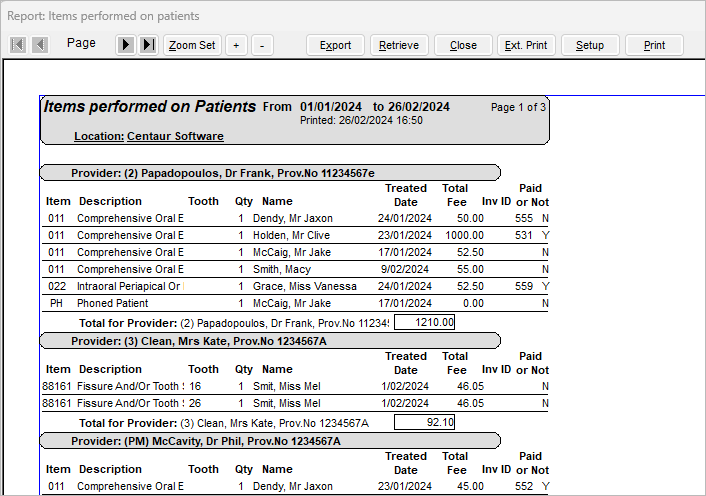Image resolution: width=706 pixels, height=496 pixels.
Task: Select the Phoned Patient description
Action: tap(113, 303)
